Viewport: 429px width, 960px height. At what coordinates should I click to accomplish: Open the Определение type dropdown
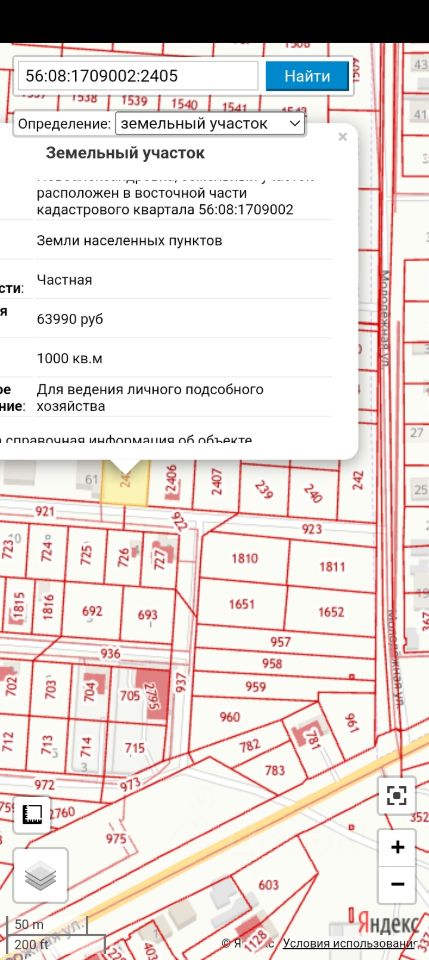[x=210, y=124]
